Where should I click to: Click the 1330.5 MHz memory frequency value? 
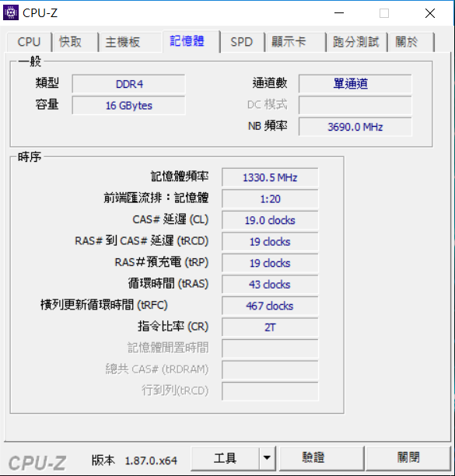tap(270, 177)
